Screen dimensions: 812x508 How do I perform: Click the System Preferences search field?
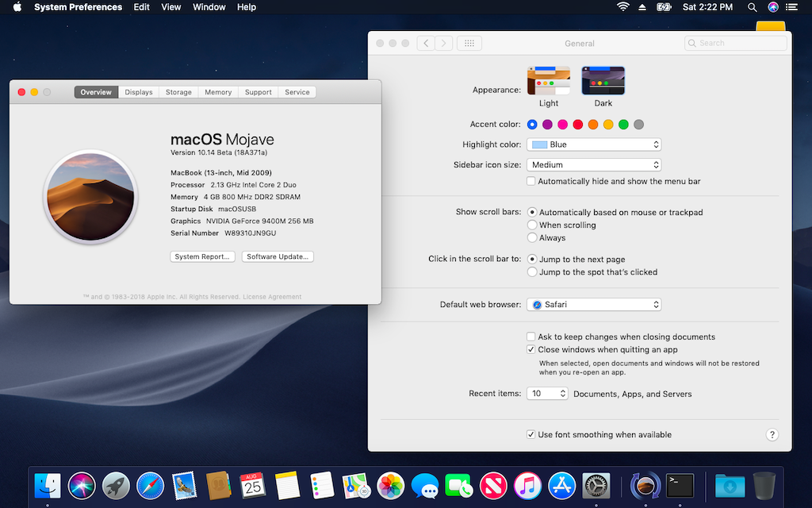point(736,43)
